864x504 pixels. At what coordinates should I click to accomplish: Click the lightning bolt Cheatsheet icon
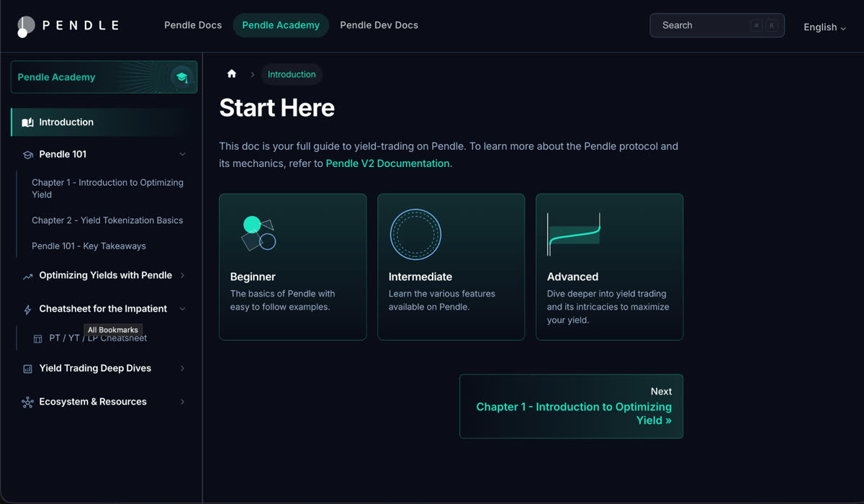[27, 310]
